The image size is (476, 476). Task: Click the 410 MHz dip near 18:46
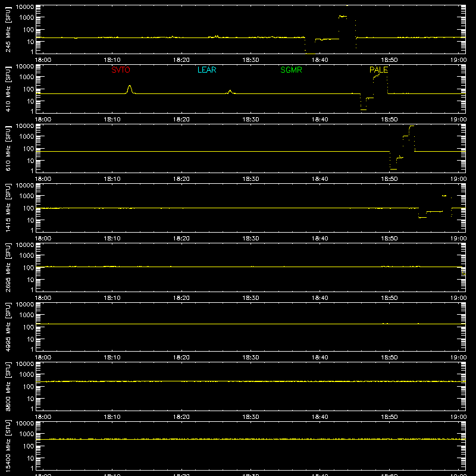364,109
